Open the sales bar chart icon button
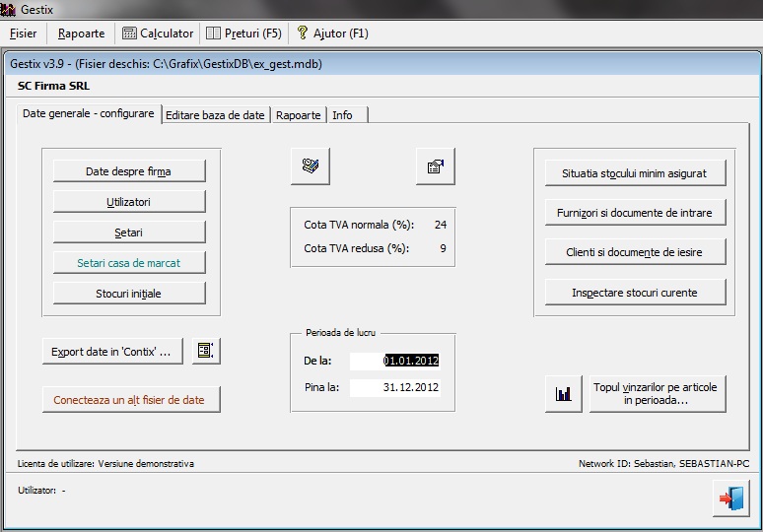Viewport: 763px width, 532px height. point(563,394)
